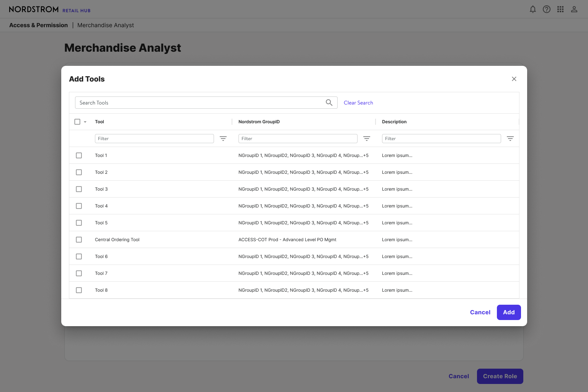Open the user profile icon
Viewport: 588px width, 392px height.
pos(574,9)
